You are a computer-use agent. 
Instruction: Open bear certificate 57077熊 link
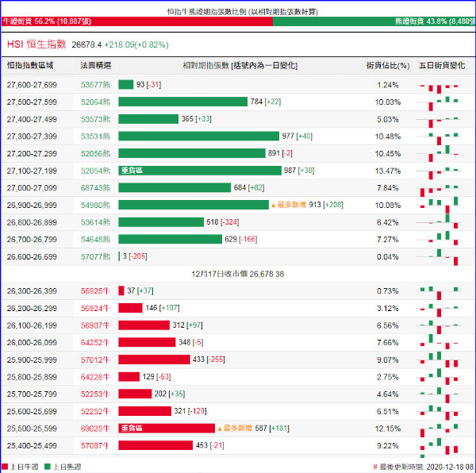click(x=95, y=257)
